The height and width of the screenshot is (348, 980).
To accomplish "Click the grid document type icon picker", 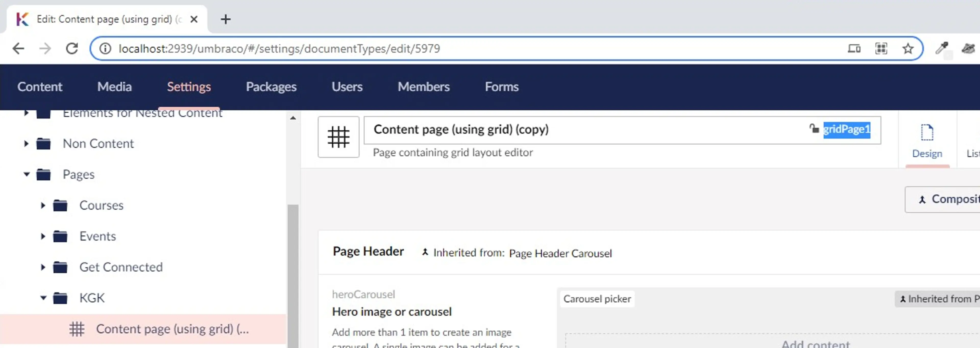I will coord(338,137).
